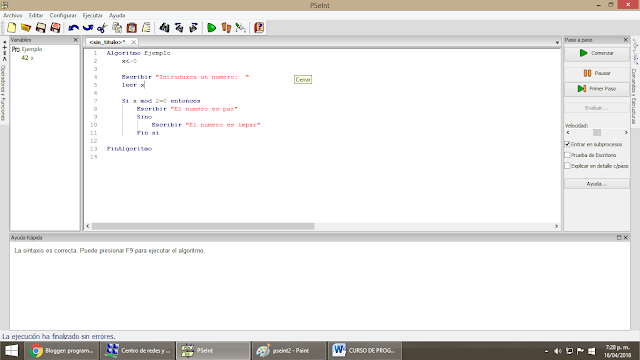Close the Paso a paso panel
Viewport: 640px width, 360px height.
click(x=626, y=40)
